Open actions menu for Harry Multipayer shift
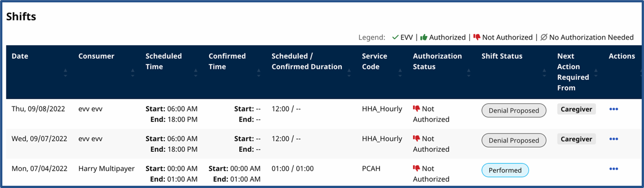The height and width of the screenshot is (188, 644). (x=614, y=169)
